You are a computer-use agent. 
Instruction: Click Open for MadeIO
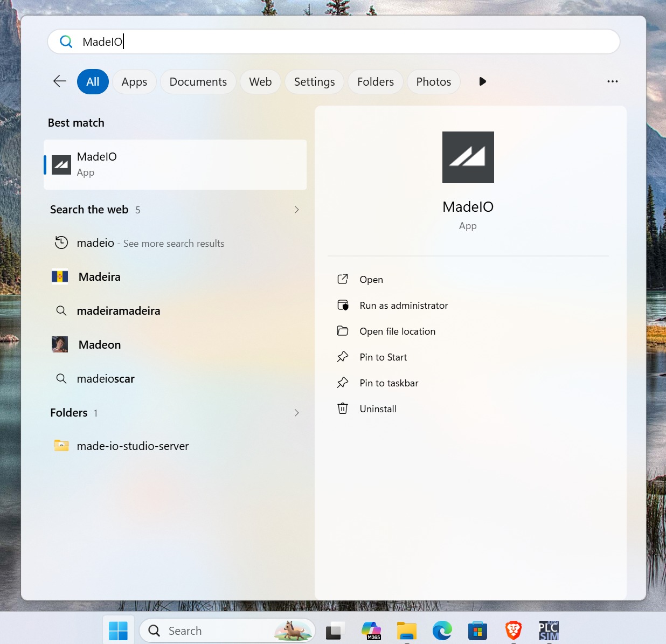(x=371, y=280)
